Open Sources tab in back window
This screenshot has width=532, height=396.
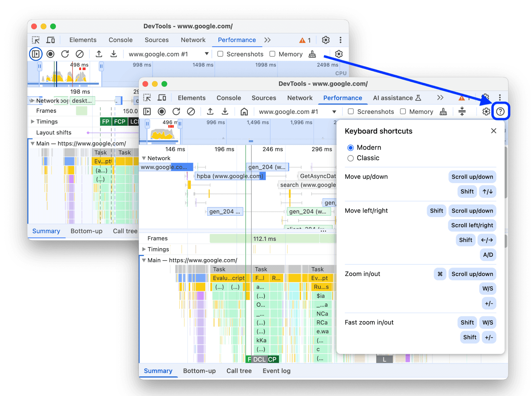click(x=157, y=40)
